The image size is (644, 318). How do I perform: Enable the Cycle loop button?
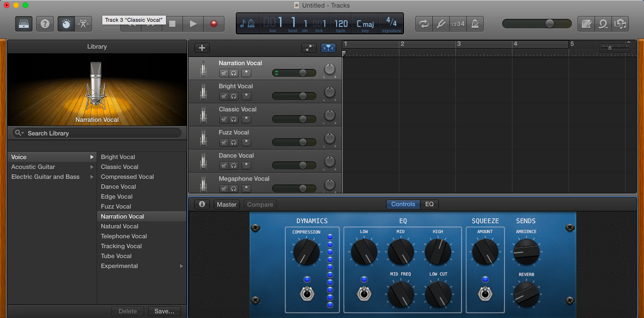tap(424, 24)
